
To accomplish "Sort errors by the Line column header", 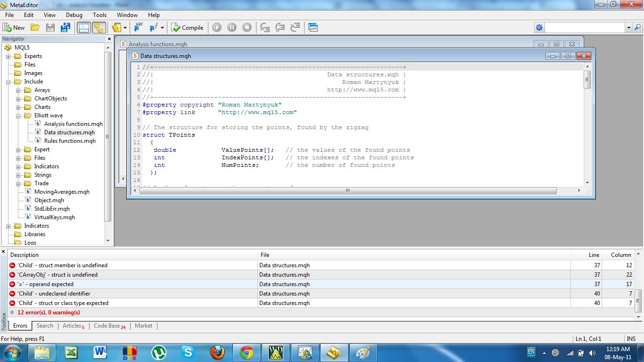I will (586, 255).
